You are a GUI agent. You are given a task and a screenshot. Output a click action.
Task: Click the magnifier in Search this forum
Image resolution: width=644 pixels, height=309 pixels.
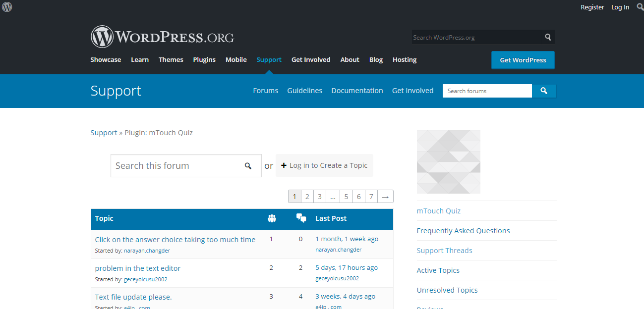[248, 166]
